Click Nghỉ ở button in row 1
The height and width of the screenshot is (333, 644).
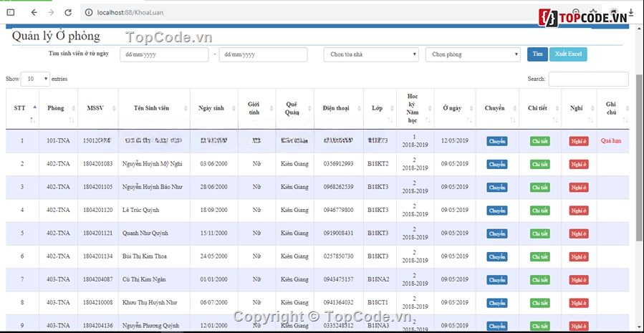pyautogui.click(x=579, y=141)
